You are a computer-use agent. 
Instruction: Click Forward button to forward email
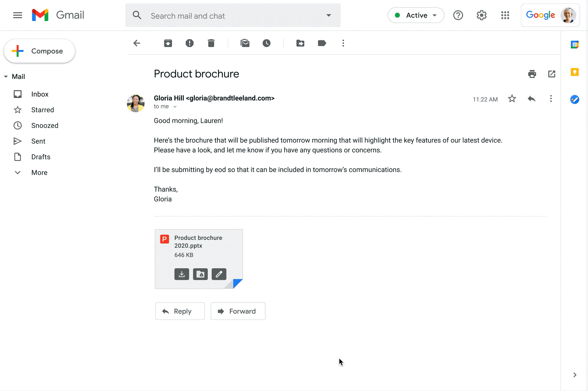(238, 311)
